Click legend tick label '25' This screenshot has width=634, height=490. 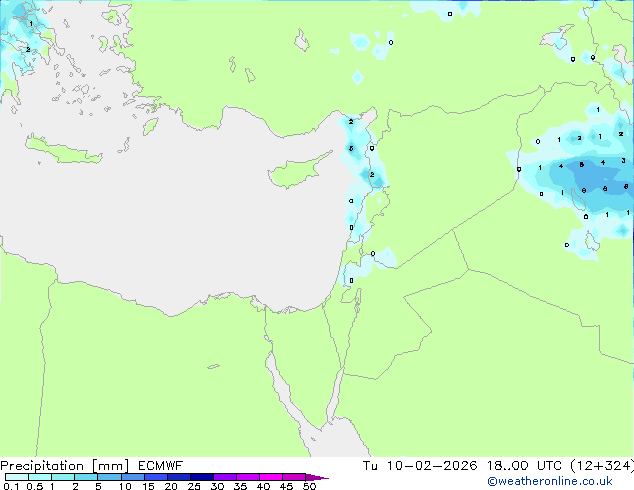194,486
